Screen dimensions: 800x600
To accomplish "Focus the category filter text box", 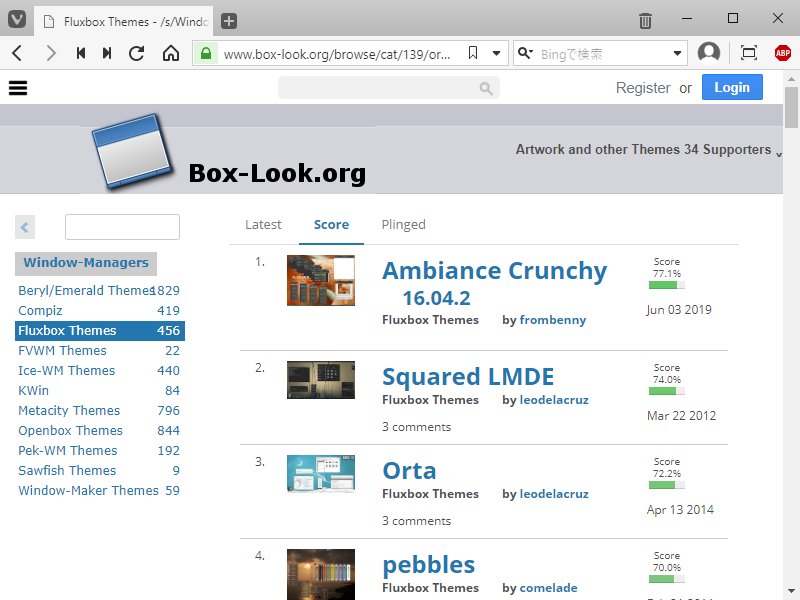I will point(122,227).
